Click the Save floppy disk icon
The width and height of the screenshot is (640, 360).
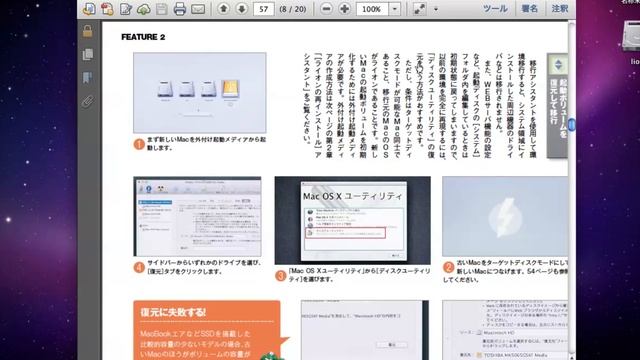(x=162, y=9)
